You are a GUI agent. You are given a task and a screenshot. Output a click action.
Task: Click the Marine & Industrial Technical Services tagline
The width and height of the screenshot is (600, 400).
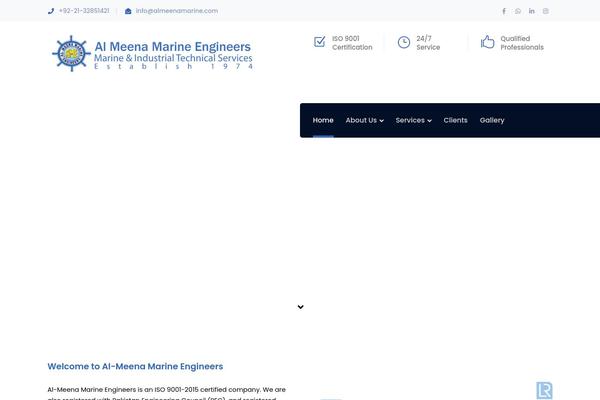pos(173,58)
